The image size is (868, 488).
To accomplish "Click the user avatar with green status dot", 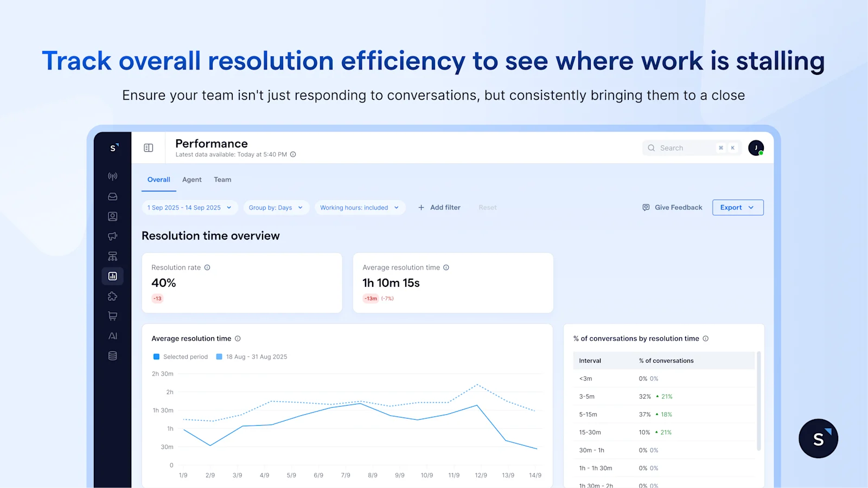I will coord(756,147).
